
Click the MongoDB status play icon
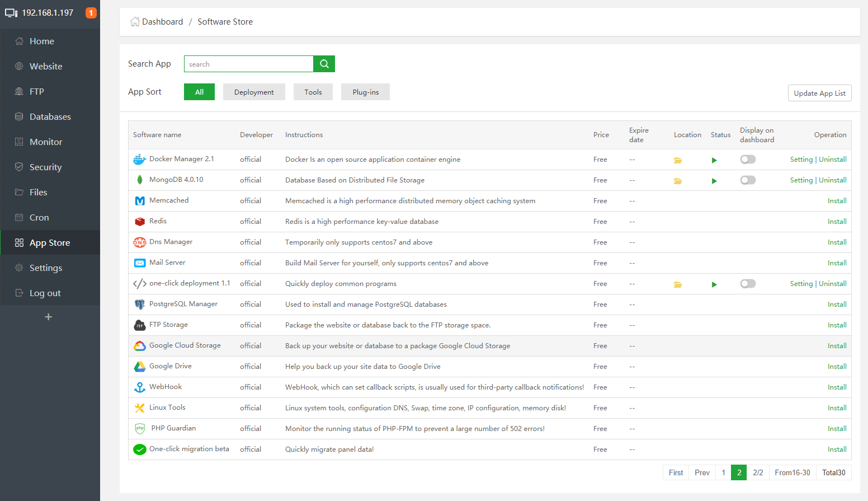pos(714,181)
